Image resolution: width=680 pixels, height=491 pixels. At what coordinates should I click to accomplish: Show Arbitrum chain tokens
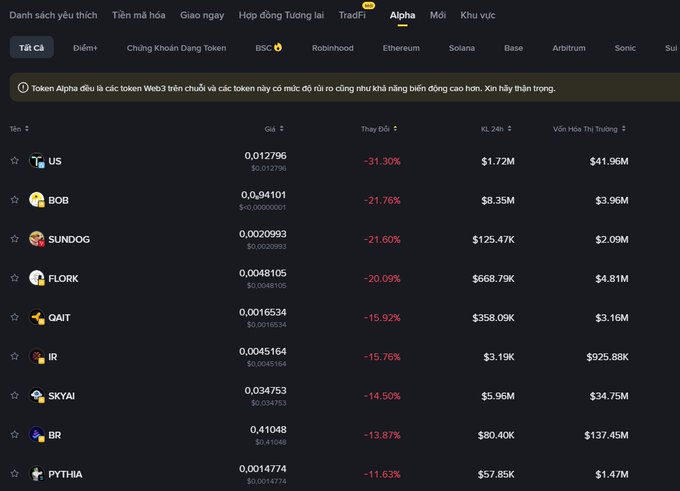click(x=569, y=48)
